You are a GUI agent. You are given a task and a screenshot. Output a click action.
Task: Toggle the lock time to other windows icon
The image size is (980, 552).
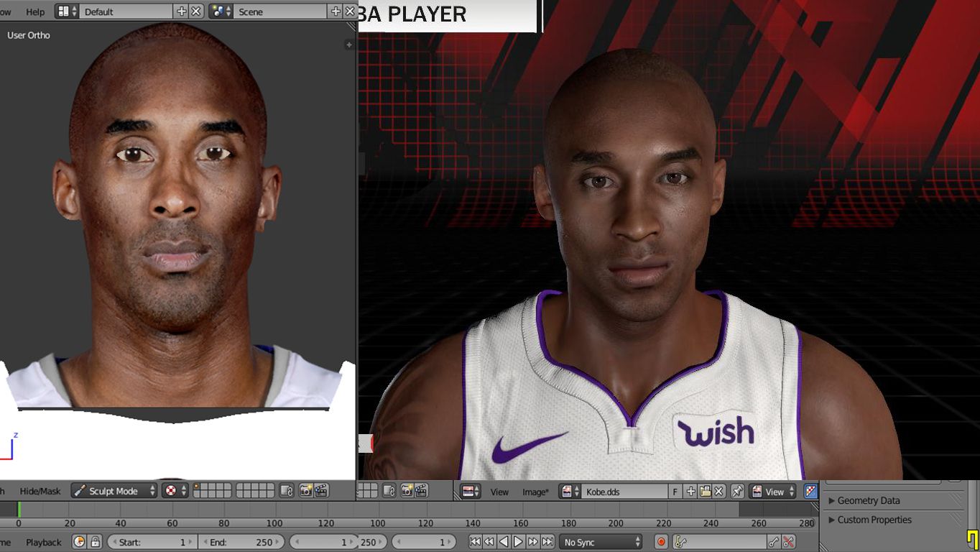(x=95, y=542)
